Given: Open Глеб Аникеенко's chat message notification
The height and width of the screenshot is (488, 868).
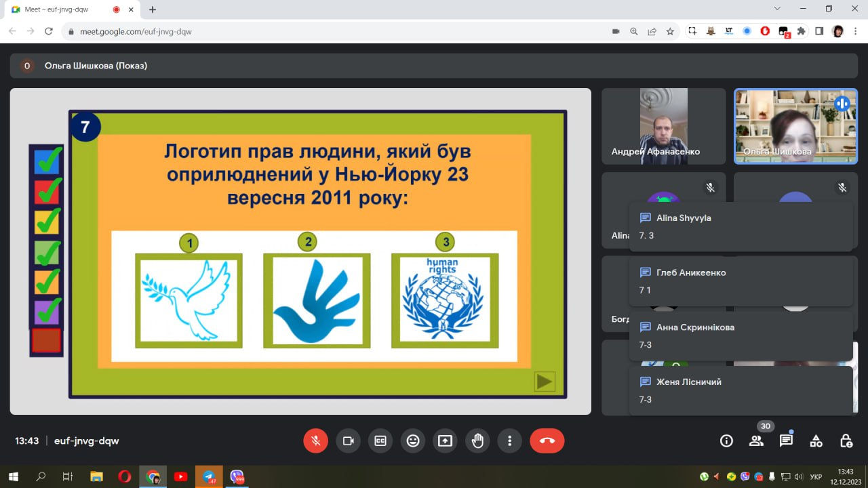Looking at the screenshot, I should pyautogui.click(x=741, y=281).
